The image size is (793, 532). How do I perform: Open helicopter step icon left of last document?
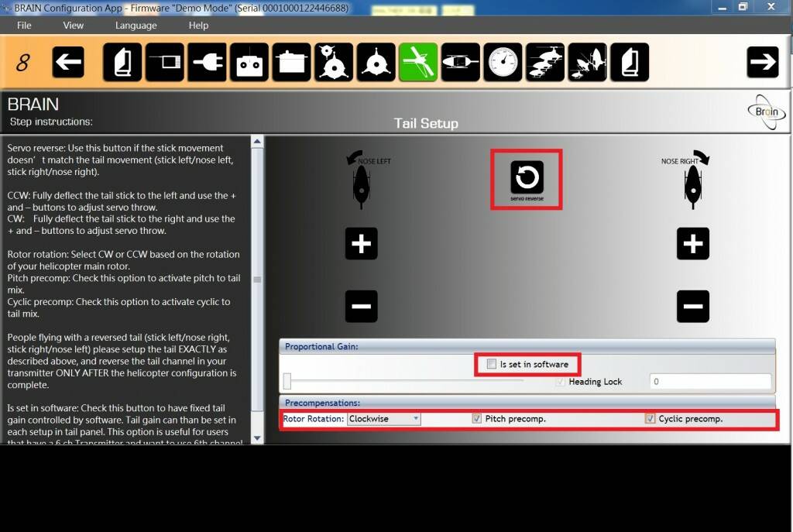[587, 62]
